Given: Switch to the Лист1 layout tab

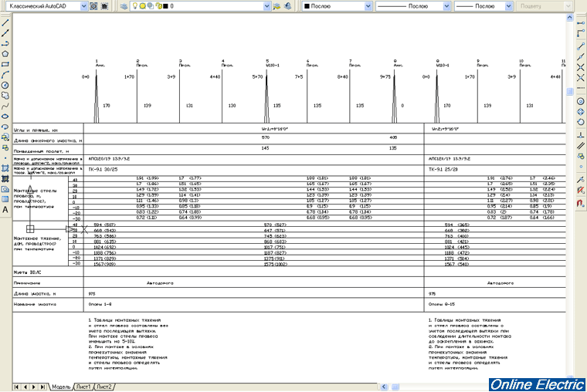Looking at the screenshot, I should [83, 387].
